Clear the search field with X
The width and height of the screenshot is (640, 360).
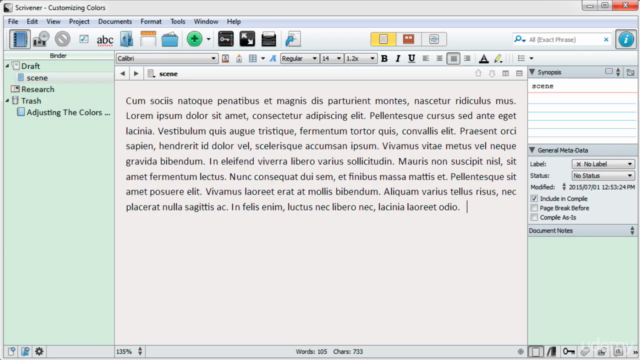click(606, 40)
